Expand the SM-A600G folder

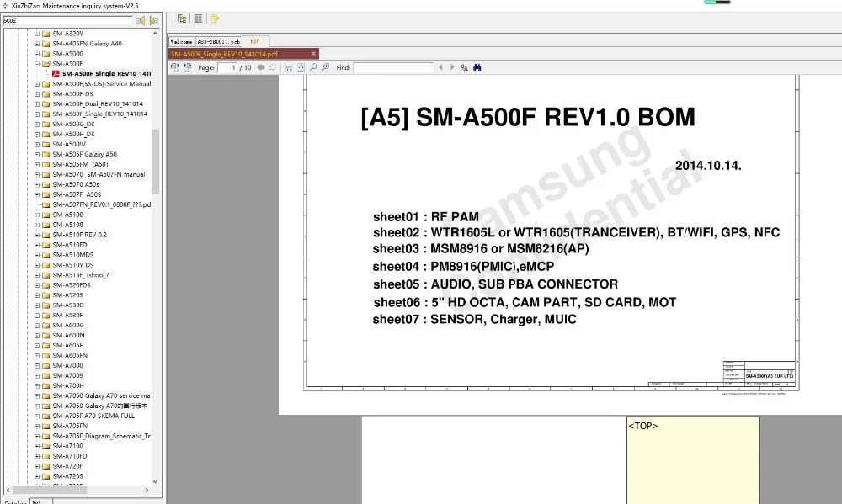37,326
